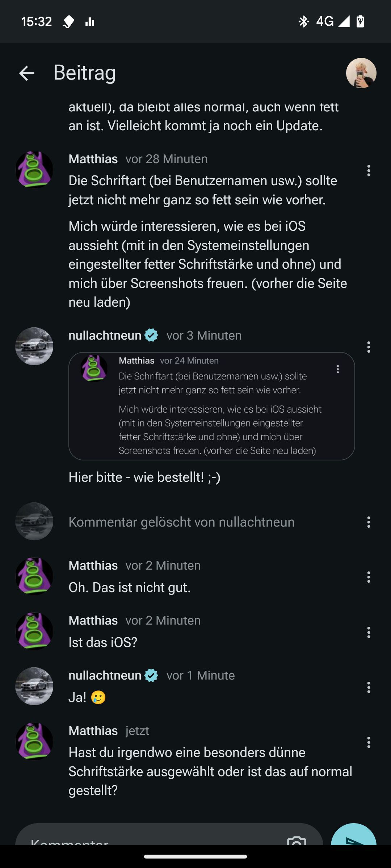
Task: Open options for Matthias's newest comment
Action: point(369,742)
